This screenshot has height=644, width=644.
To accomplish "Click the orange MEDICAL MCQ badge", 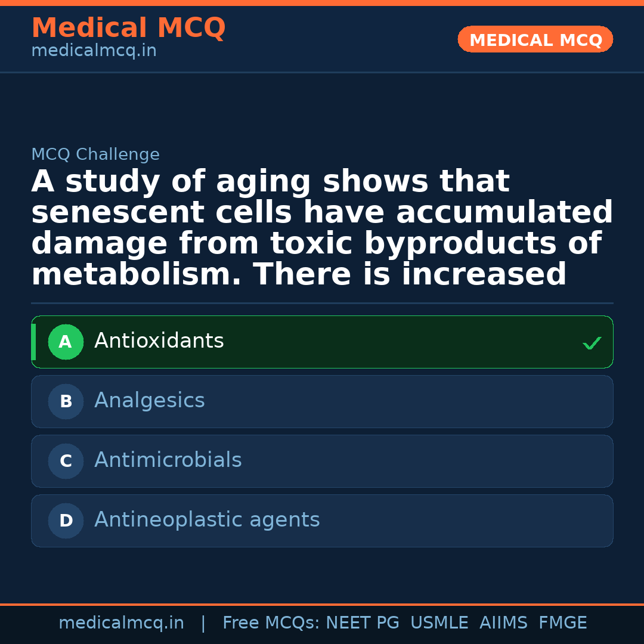I will (x=535, y=39).
